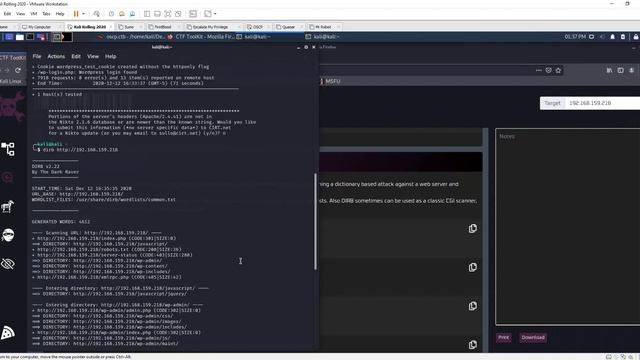The width and height of the screenshot is (640, 360).
Task: Enter full screen mode icon
Action: click(168, 14)
